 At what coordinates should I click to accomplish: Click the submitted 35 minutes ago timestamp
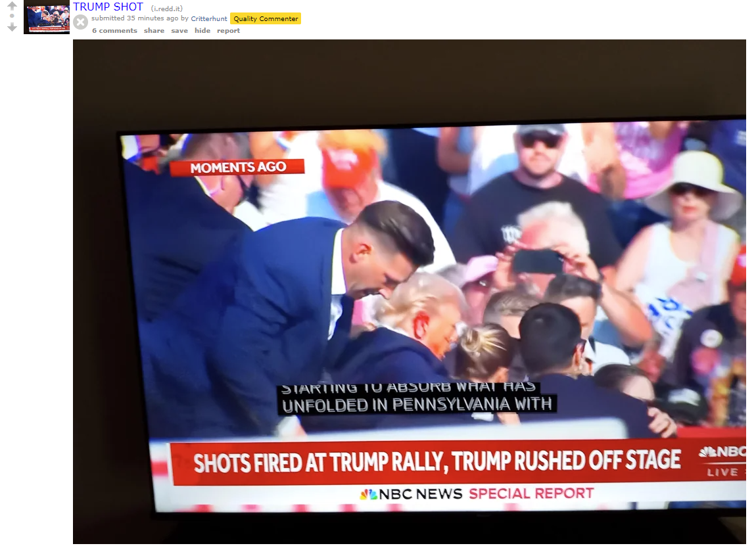(x=135, y=18)
